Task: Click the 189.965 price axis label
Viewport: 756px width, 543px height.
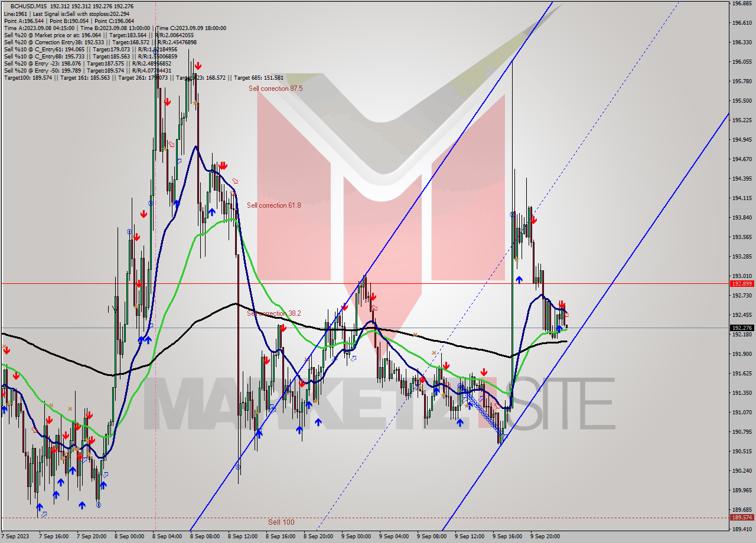Action: [741, 490]
